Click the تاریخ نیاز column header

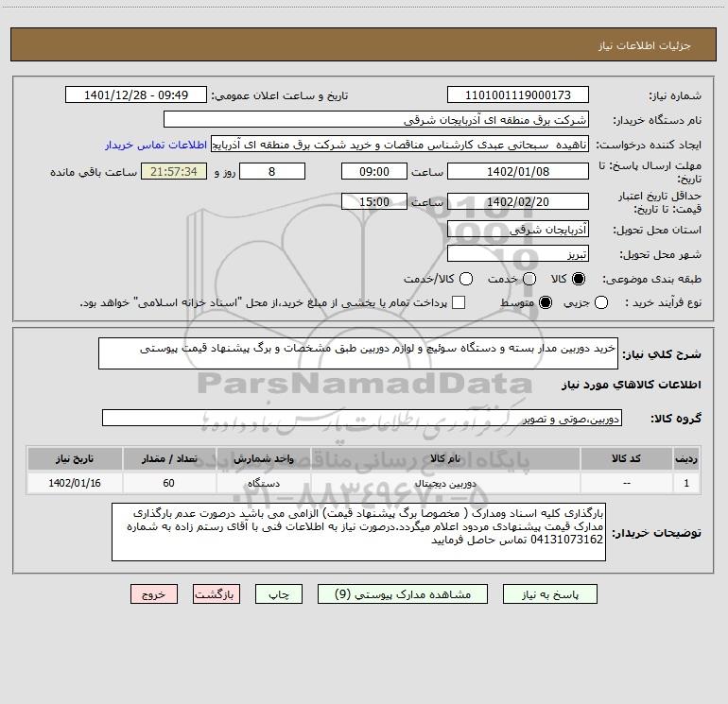click(75, 458)
